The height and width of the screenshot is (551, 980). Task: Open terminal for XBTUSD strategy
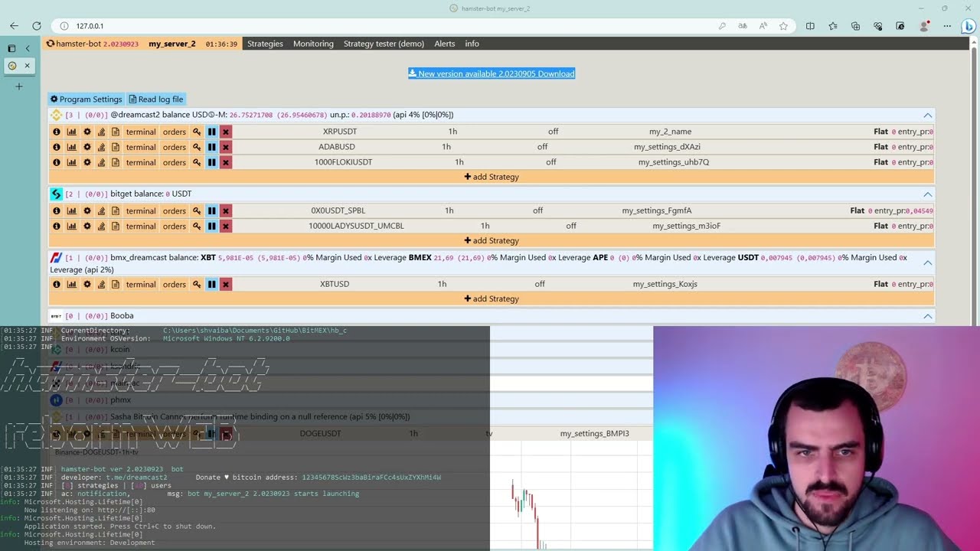(141, 284)
